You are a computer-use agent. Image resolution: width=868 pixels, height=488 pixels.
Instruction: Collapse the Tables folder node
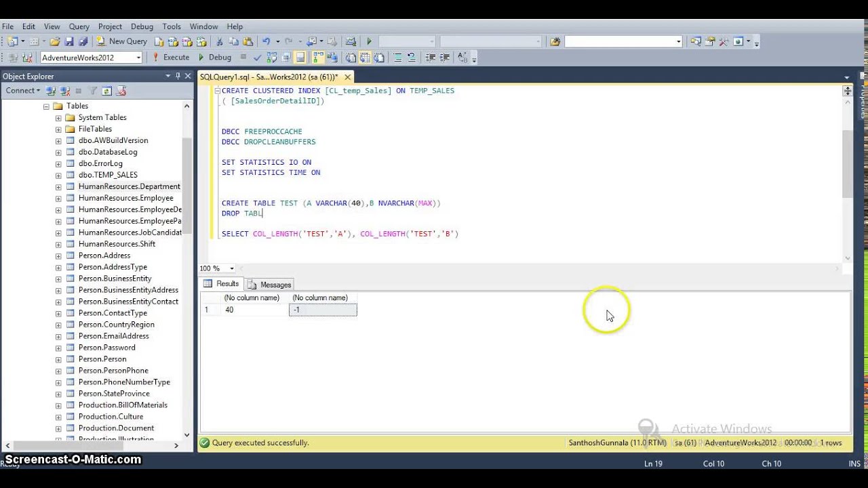click(x=47, y=106)
